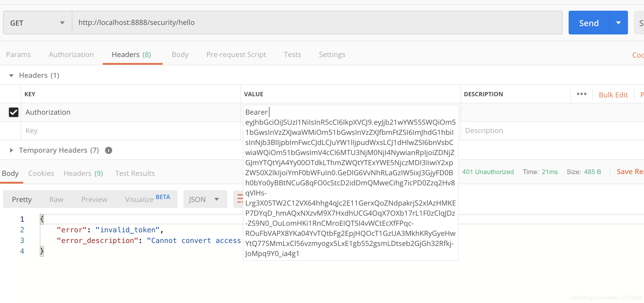Open the response Headers (9) tab
Image resolution: width=644 pixels, height=303 pixels.
coord(83,173)
